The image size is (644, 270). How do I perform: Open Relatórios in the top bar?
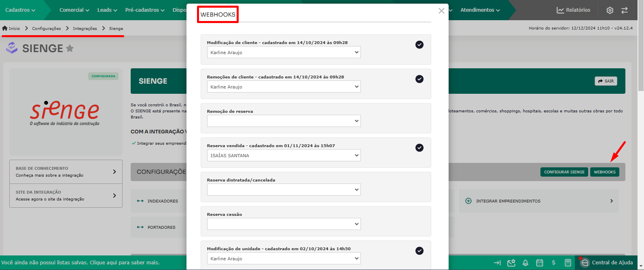click(x=574, y=10)
